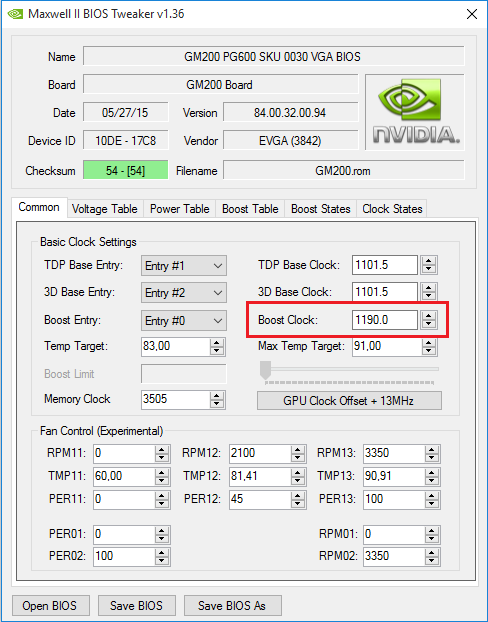Switch to the Voltage Table tab

[x=104, y=209]
